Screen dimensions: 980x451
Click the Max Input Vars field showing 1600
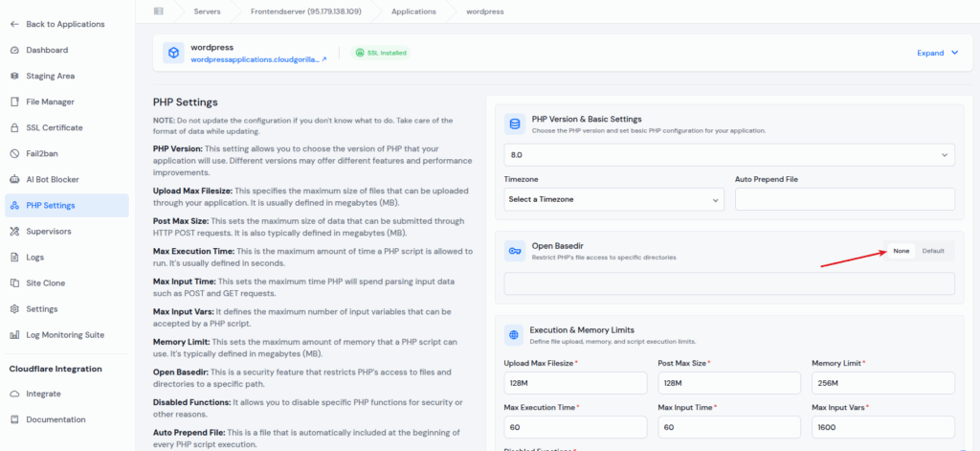[883, 427]
